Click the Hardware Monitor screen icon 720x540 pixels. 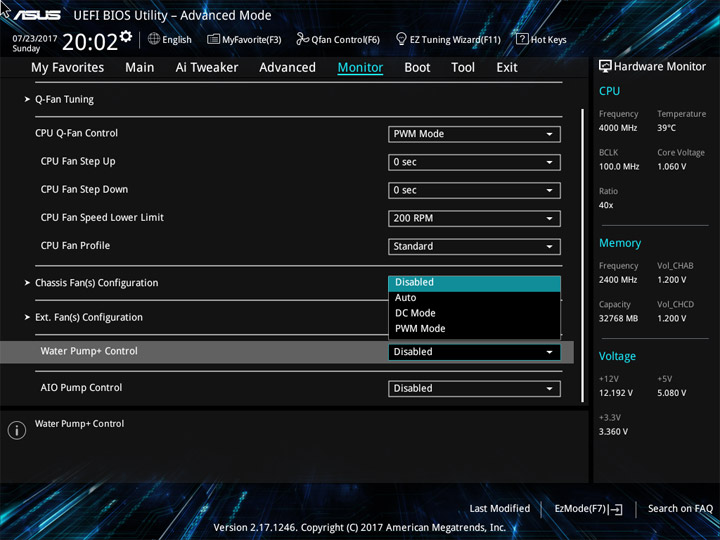605,66
